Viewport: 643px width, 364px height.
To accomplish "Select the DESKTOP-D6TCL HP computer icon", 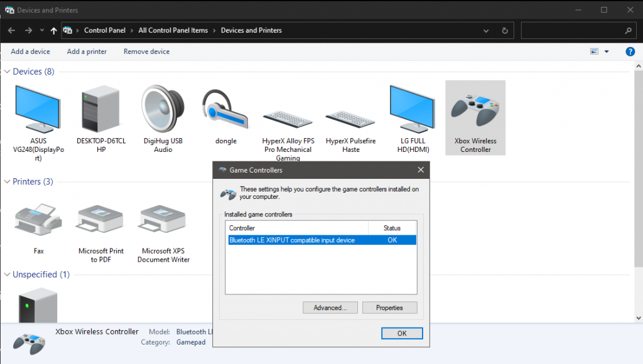I will point(101,119).
